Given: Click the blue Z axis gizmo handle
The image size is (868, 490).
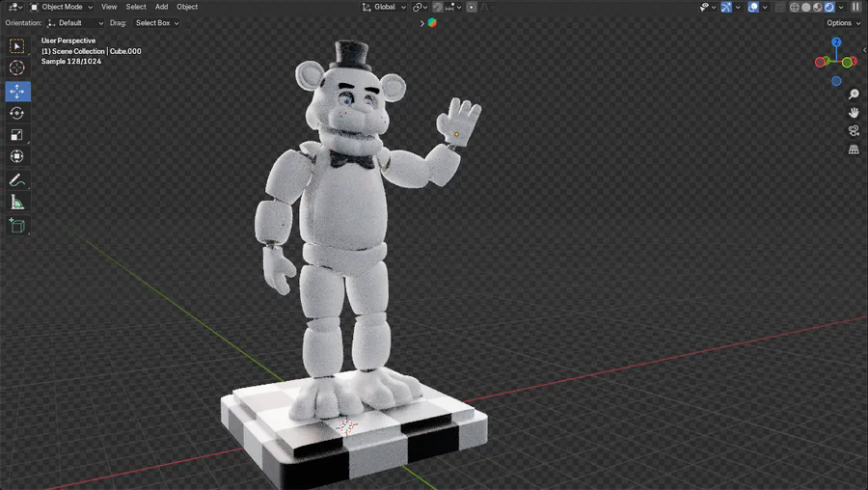Looking at the screenshot, I should [x=836, y=42].
